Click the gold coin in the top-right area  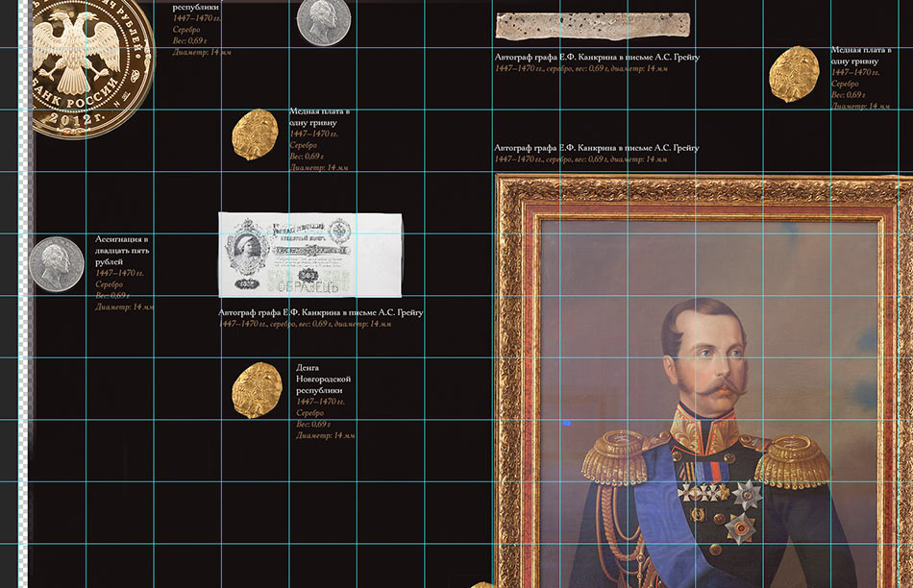click(794, 74)
